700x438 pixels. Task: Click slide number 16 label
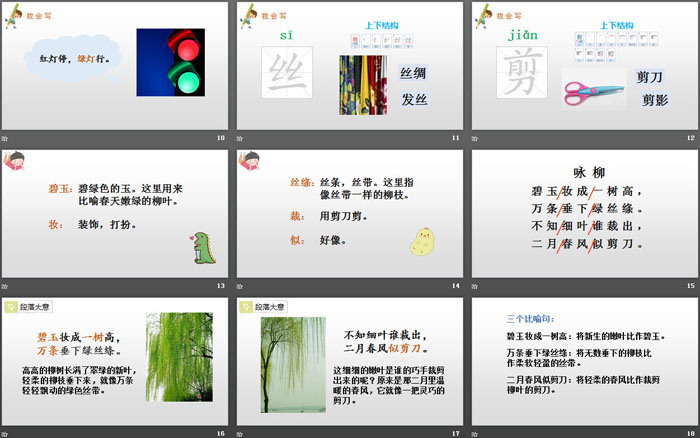pos(221,434)
